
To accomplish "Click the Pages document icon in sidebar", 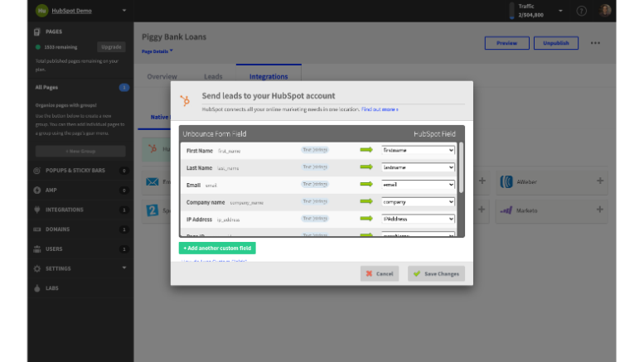I will (37, 31).
